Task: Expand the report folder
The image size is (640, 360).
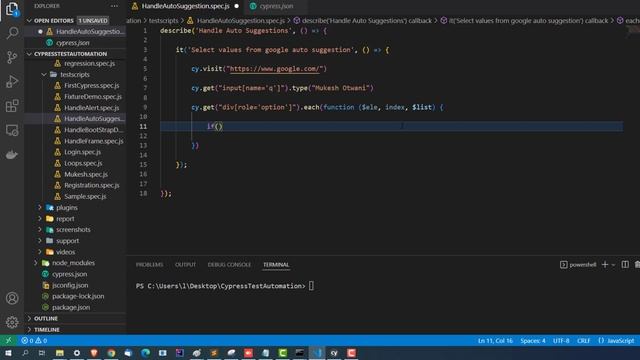Action: tap(40, 218)
